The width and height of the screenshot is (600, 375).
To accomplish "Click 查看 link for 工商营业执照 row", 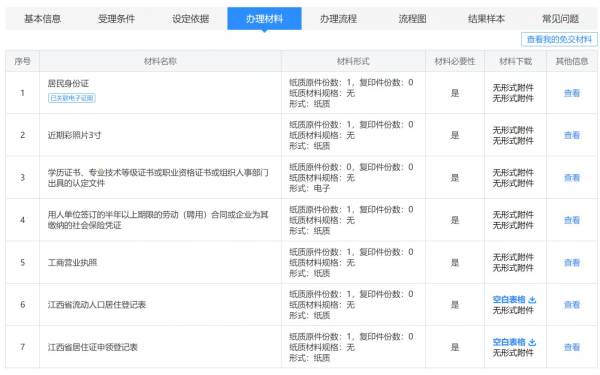I will [572, 262].
